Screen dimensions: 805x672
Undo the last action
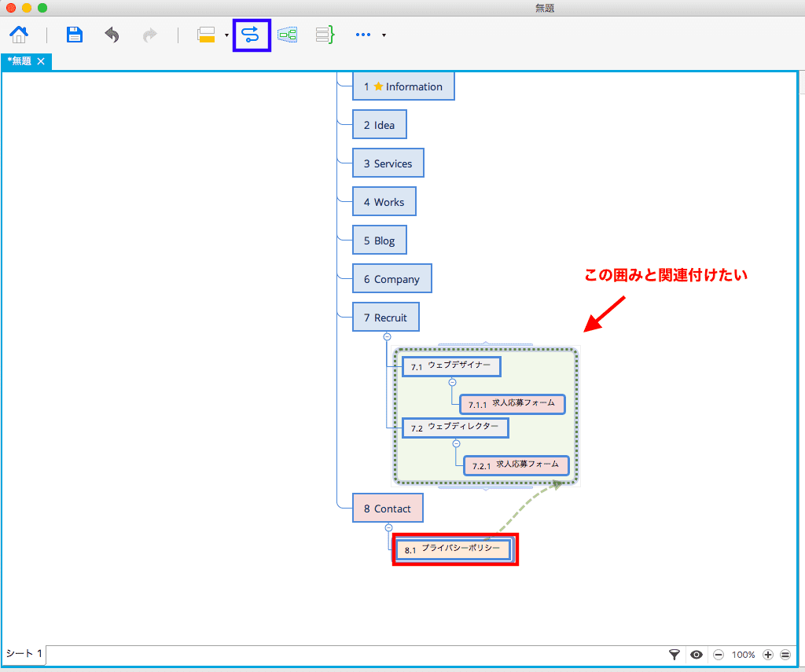[112, 35]
